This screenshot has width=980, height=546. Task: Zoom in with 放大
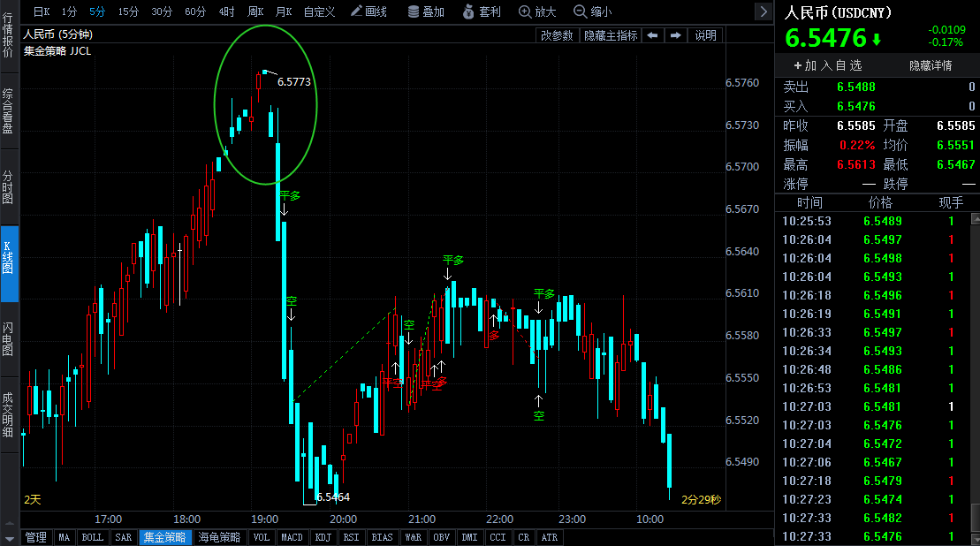click(x=537, y=11)
